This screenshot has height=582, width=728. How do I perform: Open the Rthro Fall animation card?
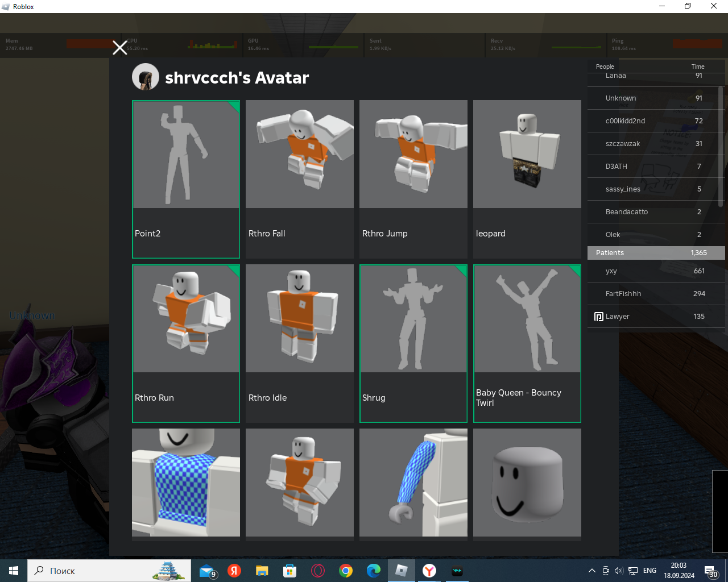(300, 179)
